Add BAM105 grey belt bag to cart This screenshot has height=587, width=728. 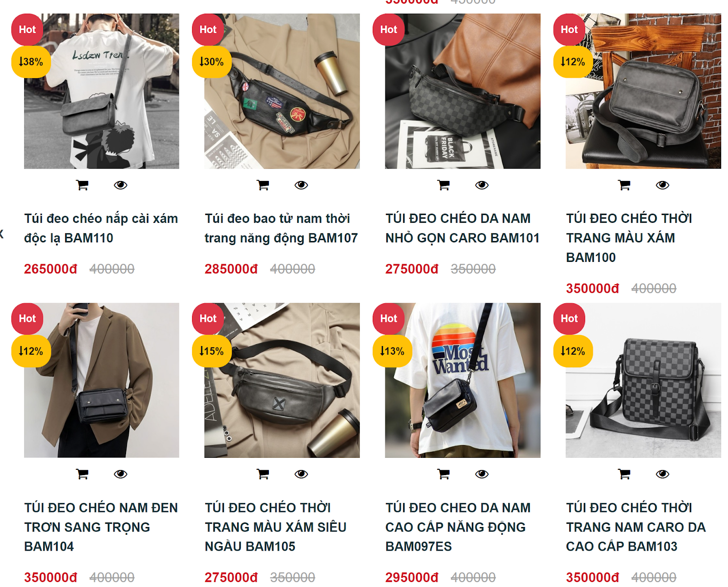263,474
